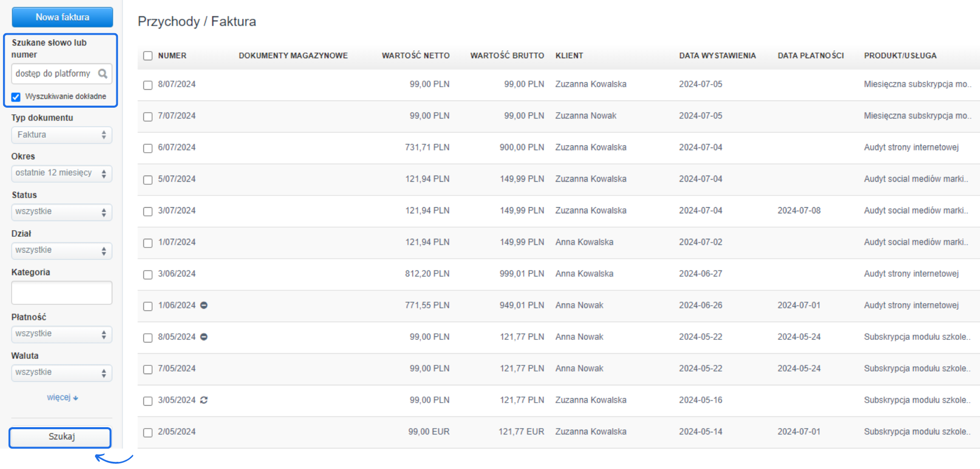
Task: Toggle 'Wyszukiwanie dokładne' checkbox
Action: pos(16,96)
